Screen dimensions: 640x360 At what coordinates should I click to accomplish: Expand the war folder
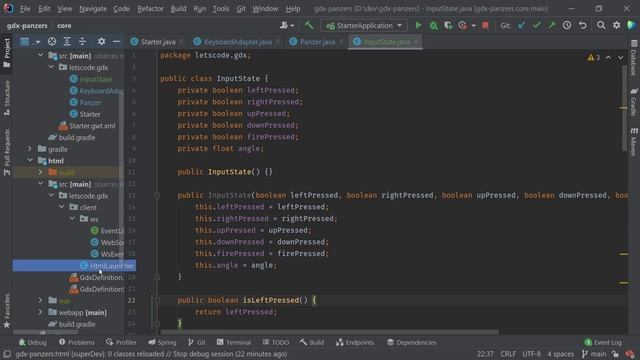pyautogui.click(x=40, y=300)
